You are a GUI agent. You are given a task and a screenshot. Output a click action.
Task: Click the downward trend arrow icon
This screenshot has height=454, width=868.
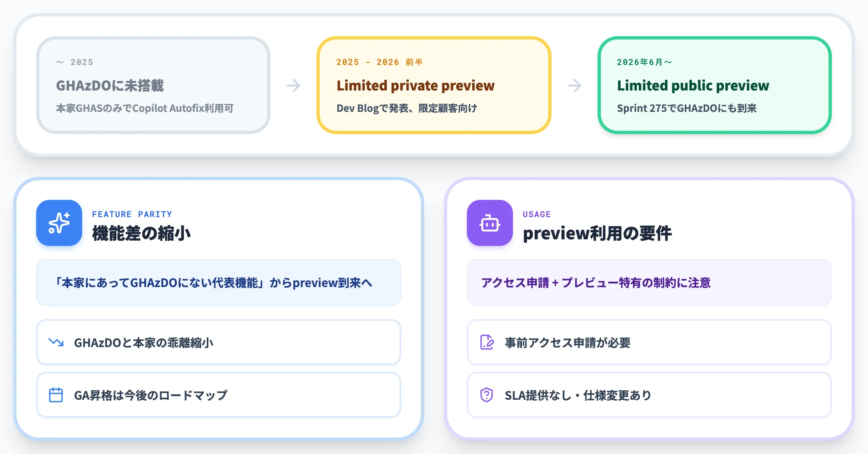[56, 342]
